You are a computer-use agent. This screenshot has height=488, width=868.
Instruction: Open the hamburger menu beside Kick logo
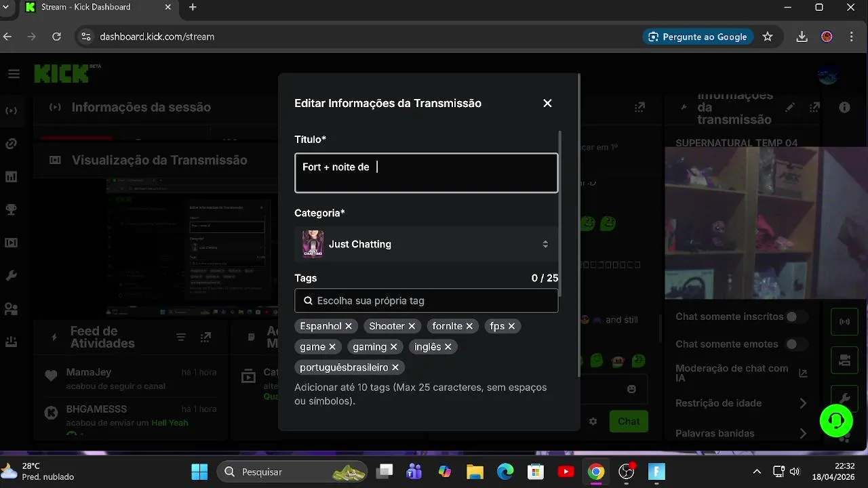coord(14,74)
